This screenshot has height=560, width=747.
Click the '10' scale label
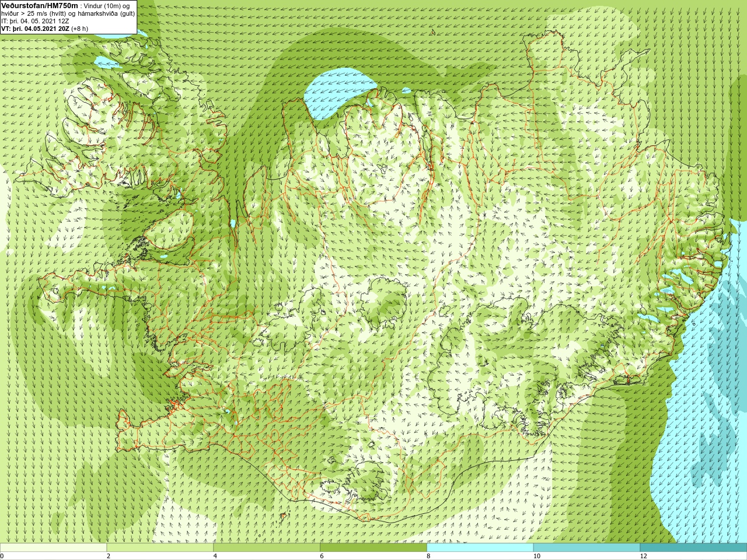(536, 556)
